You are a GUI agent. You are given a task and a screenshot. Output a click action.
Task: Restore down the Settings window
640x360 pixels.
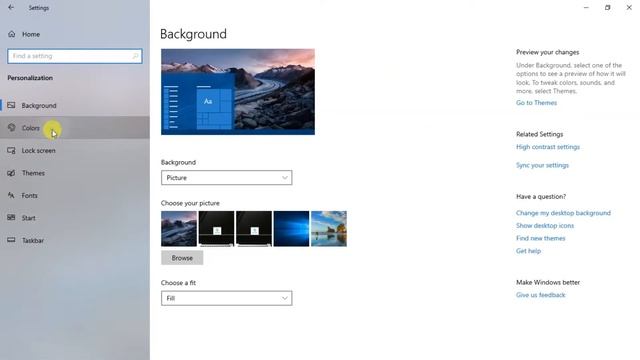[607, 7]
